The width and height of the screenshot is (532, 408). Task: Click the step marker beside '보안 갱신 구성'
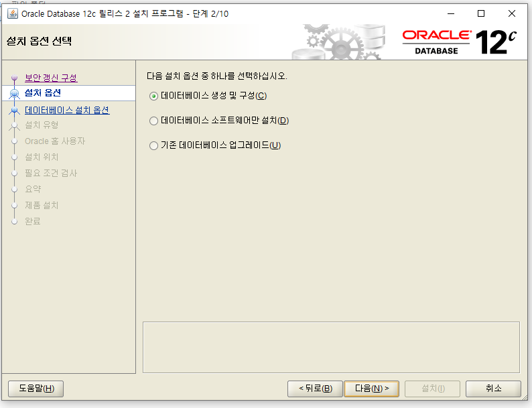14,78
